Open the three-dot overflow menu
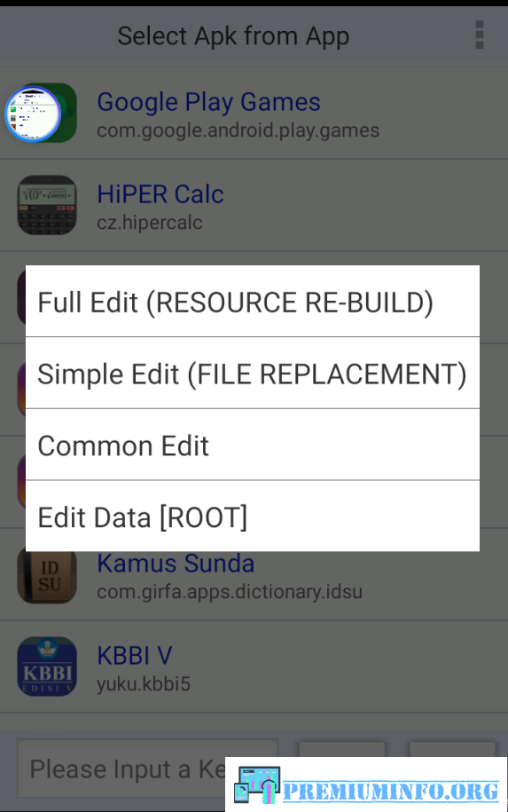Viewport: 508px width, 812px height. [x=480, y=35]
